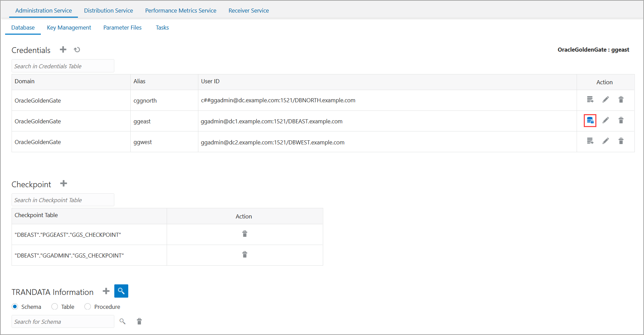Click trash icon beside schema search
This screenshot has width=644, height=335.
[x=139, y=321]
